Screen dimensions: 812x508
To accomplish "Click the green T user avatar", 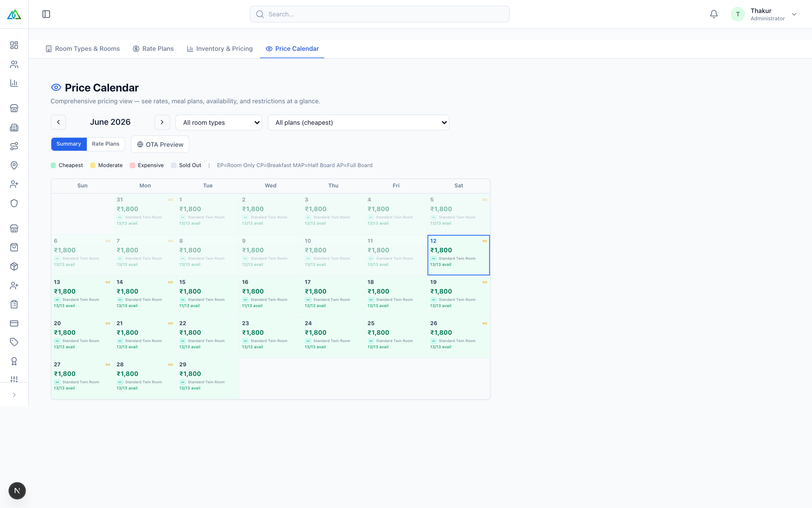I will click(738, 14).
